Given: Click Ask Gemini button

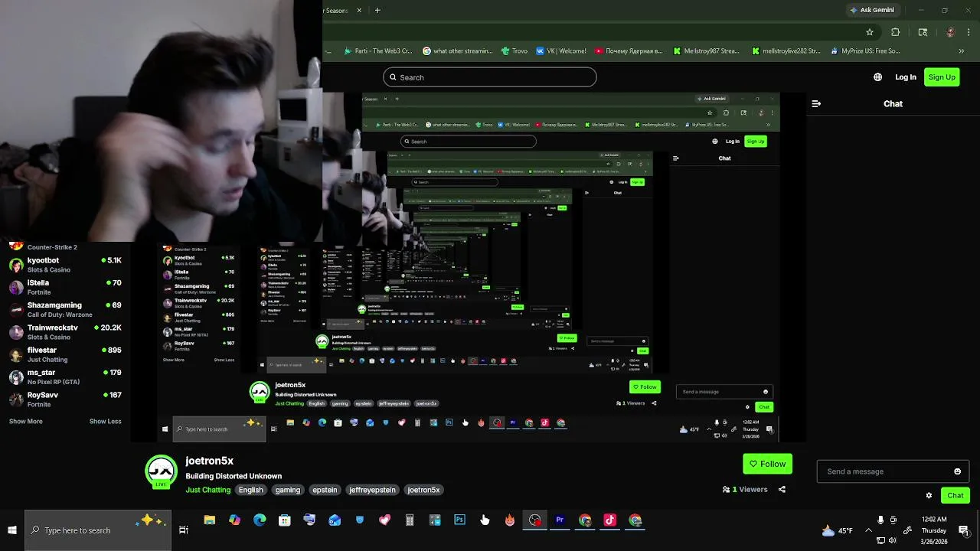Looking at the screenshot, I should (x=871, y=10).
